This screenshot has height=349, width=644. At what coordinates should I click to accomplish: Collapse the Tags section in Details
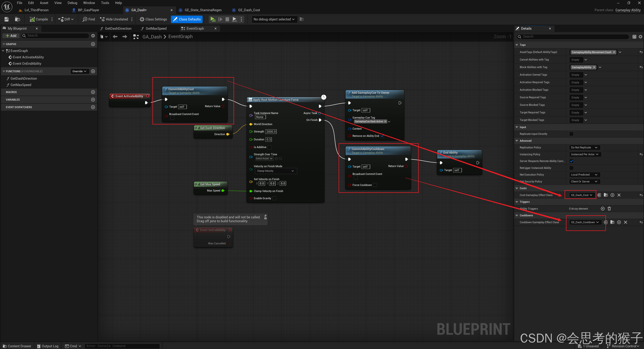[517, 45]
